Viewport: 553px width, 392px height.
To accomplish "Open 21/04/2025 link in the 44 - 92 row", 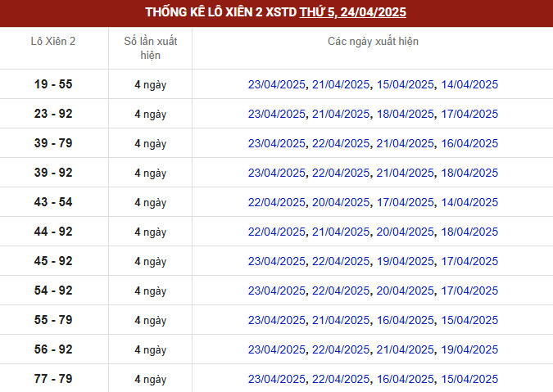I will [x=341, y=232].
